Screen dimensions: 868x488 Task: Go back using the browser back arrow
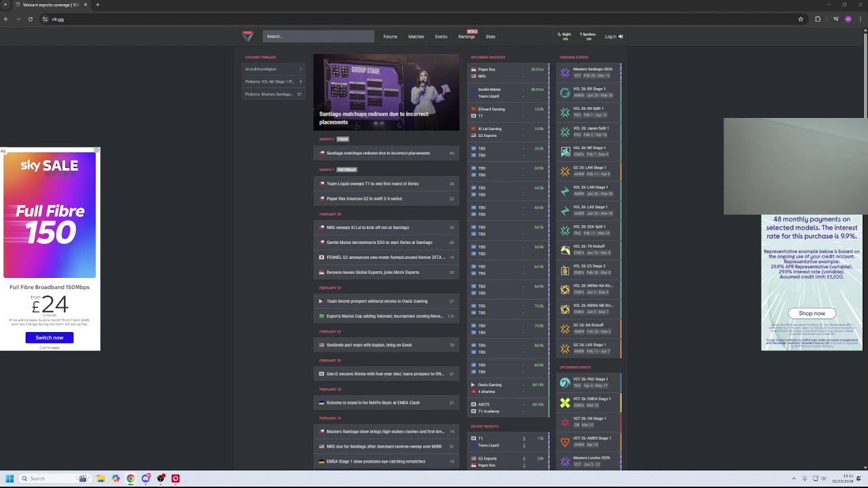(6, 19)
